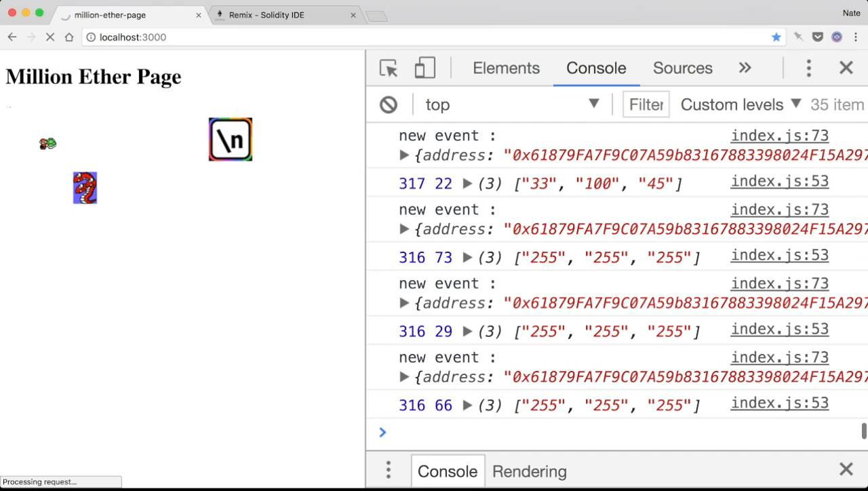868x491 pixels.
Task: Close the Remix - Solidity IDE tab
Action: point(353,15)
